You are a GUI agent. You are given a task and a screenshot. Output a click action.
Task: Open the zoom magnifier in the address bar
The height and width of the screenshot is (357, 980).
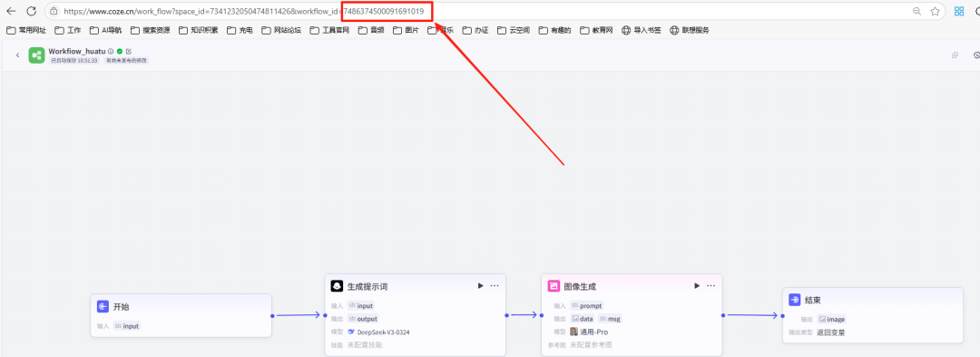(916, 11)
